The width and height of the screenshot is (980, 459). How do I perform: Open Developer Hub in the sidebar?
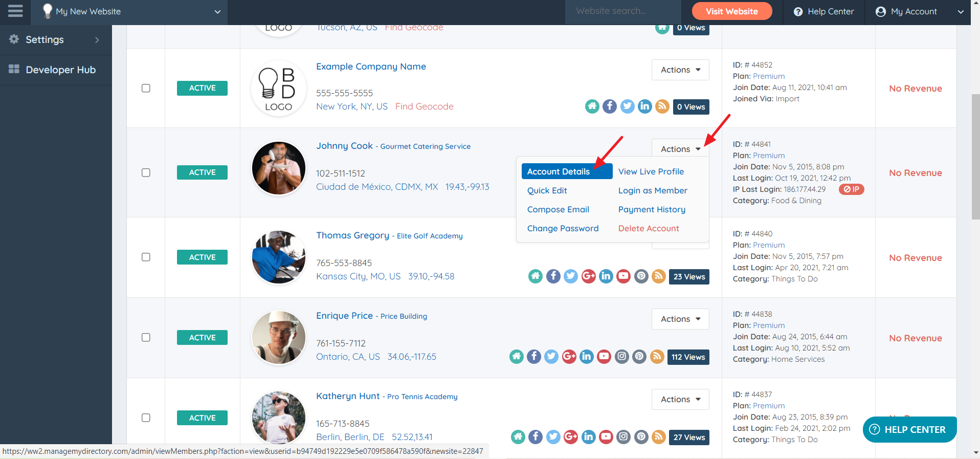tap(56, 70)
